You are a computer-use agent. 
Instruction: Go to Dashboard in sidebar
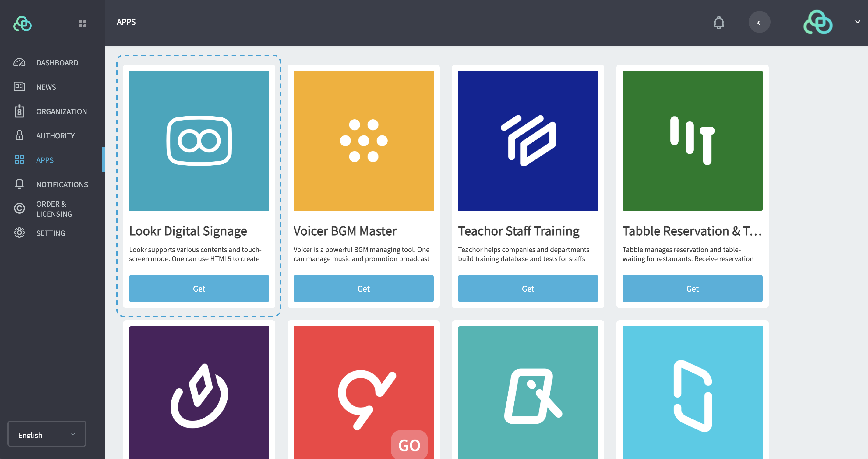[x=57, y=63]
